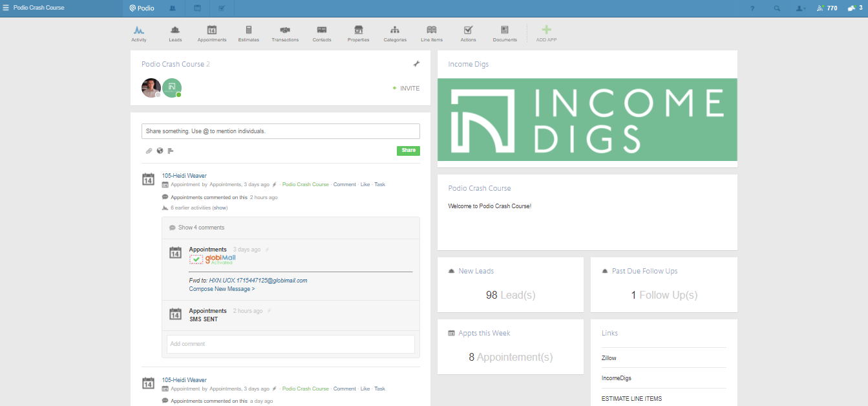Click the 8 Appointement(s) count
The image size is (868, 406).
pyautogui.click(x=511, y=357)
